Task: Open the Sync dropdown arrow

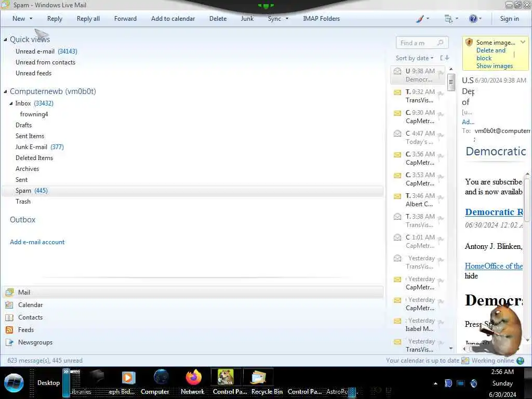Action: pyautogui.click(x=287, y=19)
